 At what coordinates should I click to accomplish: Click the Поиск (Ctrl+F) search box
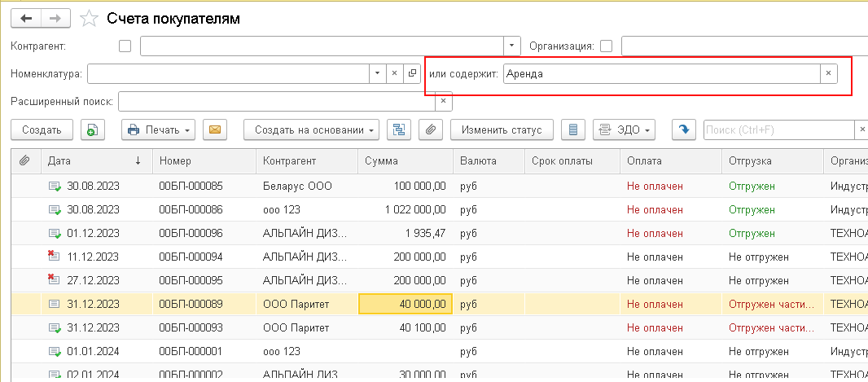[x=779, y=130]
